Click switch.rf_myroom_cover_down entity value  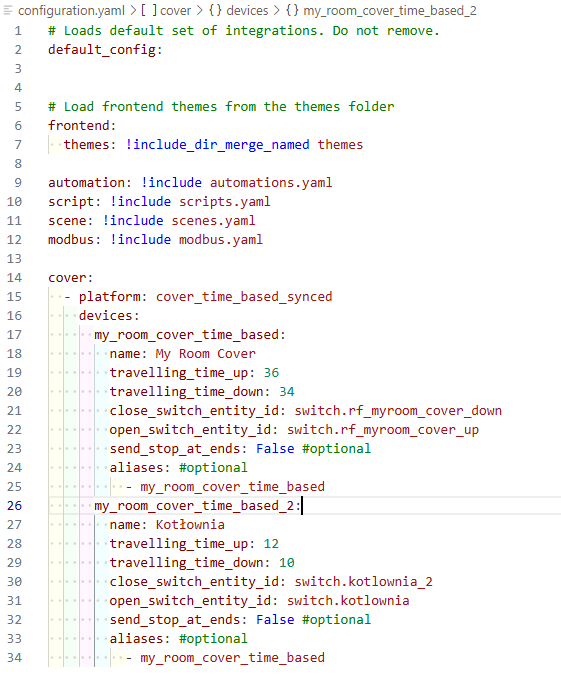pos(398,411)
